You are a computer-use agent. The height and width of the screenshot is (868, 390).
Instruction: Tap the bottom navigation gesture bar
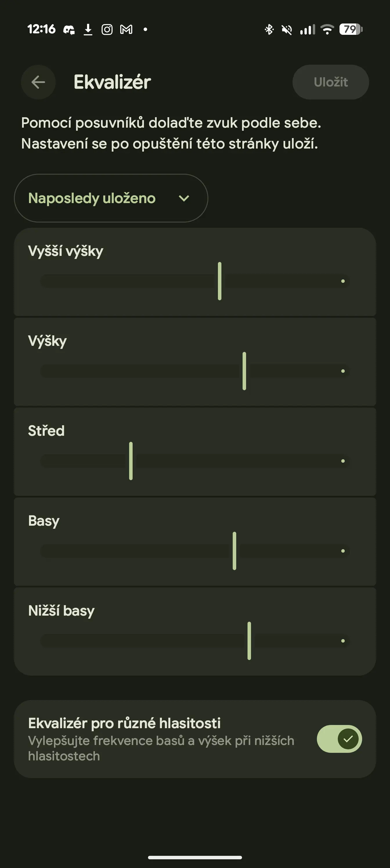click(x=195, y=858)
